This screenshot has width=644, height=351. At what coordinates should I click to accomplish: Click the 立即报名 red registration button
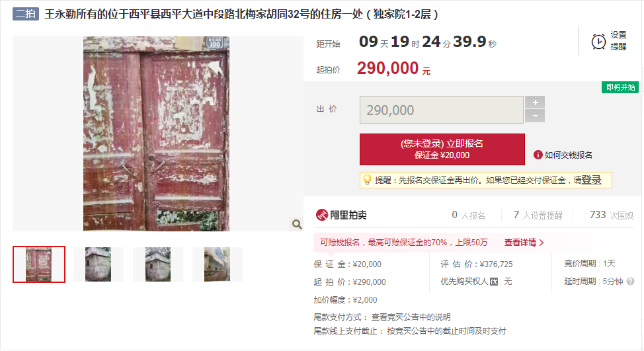pyautogui.click(x=442, y=149)
